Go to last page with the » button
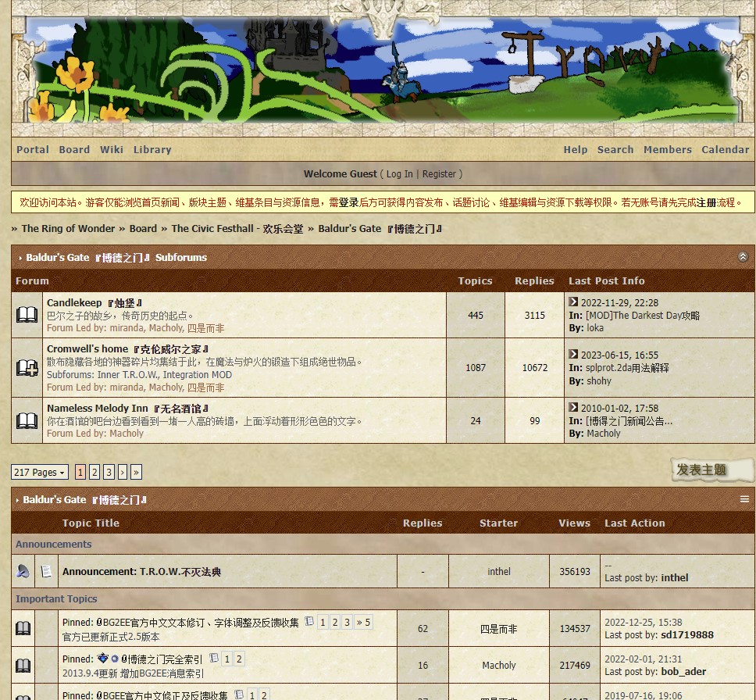756x700 pixels. tap(136, 473)
